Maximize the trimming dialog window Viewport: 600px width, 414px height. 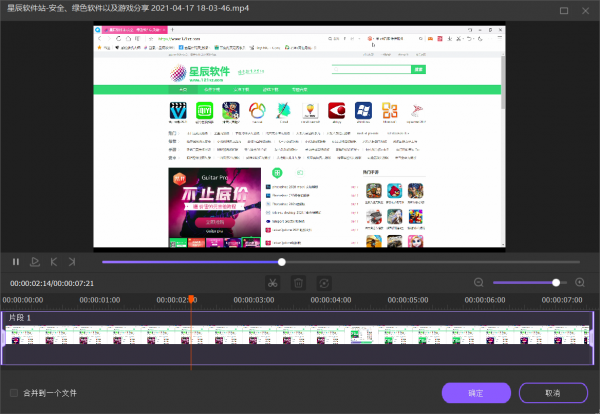coord(564,11)
